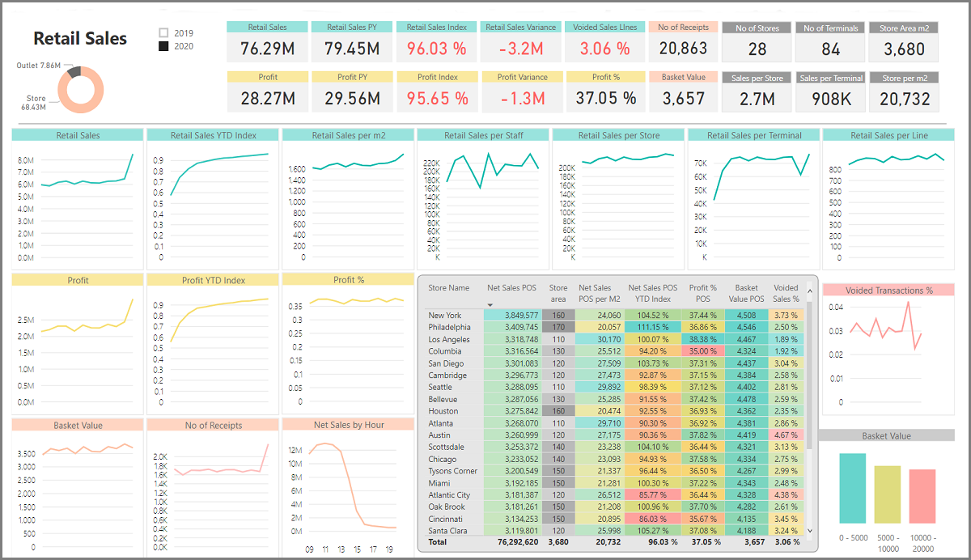Click the Retail Sales per Staff chart title

(x=483, y=135)
